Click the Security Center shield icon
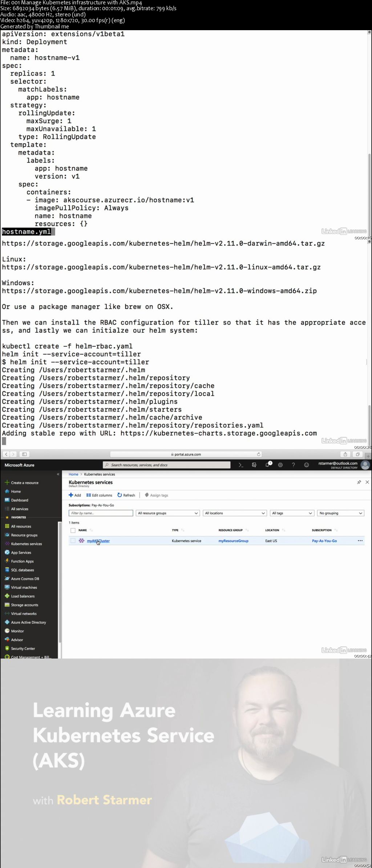This screenshot has width=372, height=868. tap(7, 648)
